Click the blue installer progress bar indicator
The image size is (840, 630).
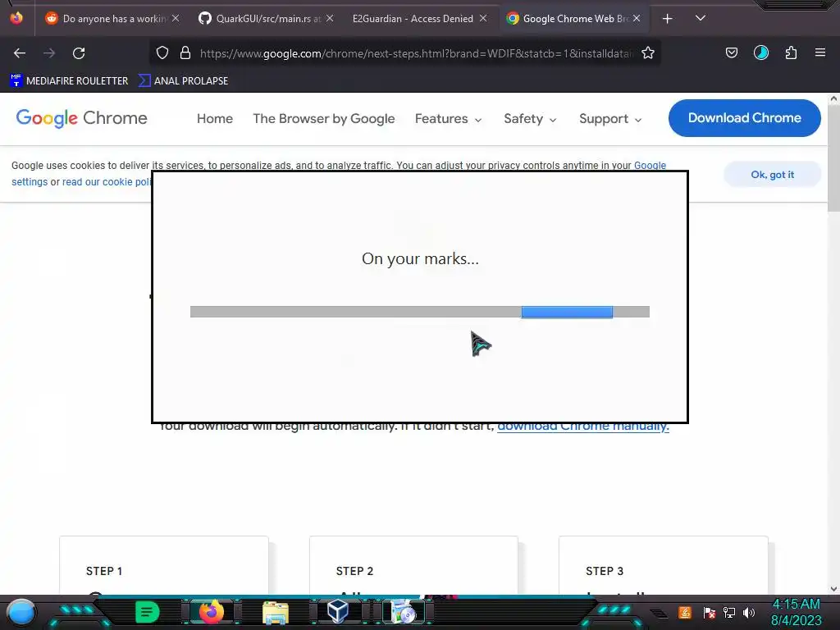[x=567, y=312]
